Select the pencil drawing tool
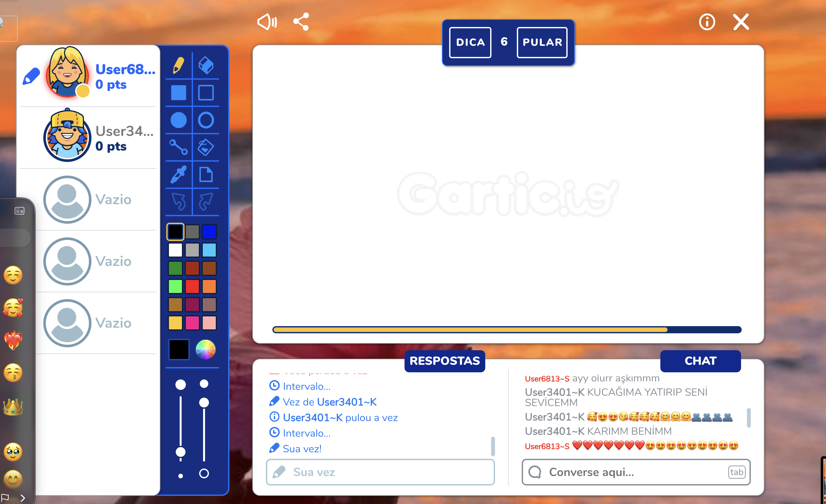The width and height of the screenshot is (826, 504). click(179, 65)
